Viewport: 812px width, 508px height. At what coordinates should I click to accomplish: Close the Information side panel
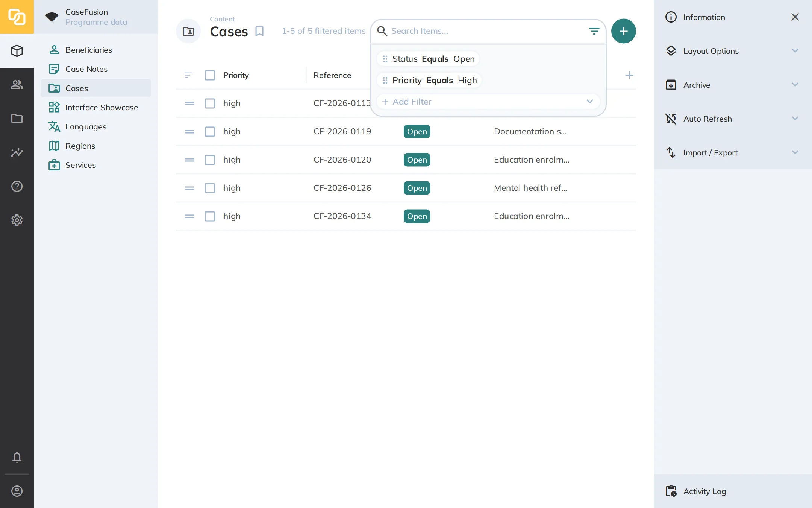tap(795, 17)
